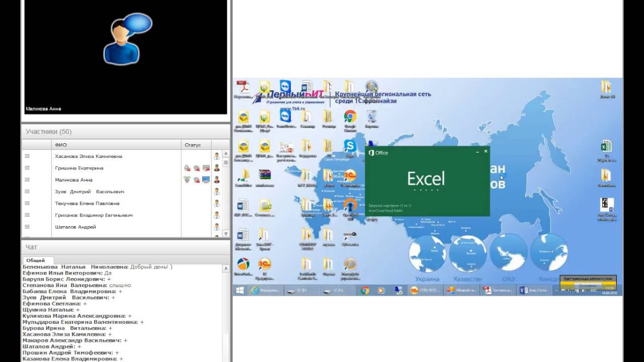Open Excel file icon on desktop right side
644x362 pixels.
(x=606, y=150)
